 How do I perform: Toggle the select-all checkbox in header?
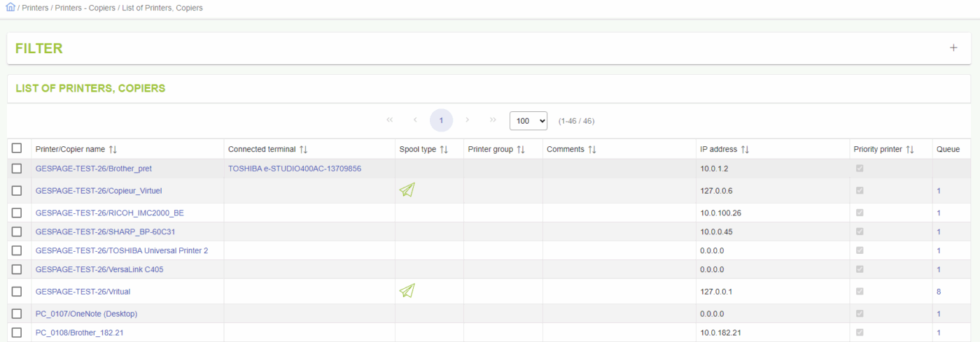click(x=17, y=148)
